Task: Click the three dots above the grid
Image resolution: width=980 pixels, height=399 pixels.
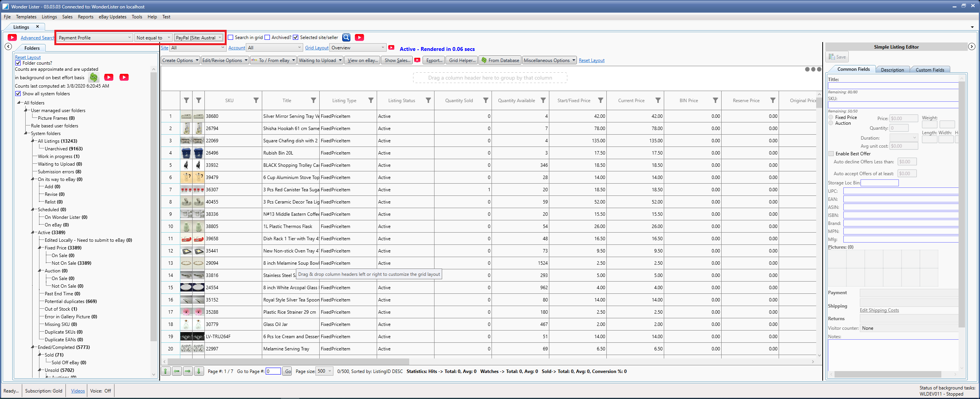Action: tap(813, 69)
